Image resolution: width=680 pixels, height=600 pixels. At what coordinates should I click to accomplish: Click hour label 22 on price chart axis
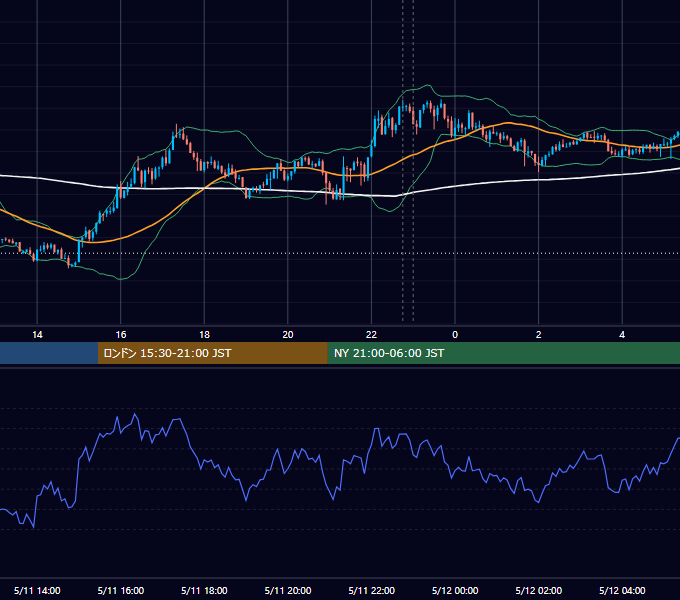[371, 335]
